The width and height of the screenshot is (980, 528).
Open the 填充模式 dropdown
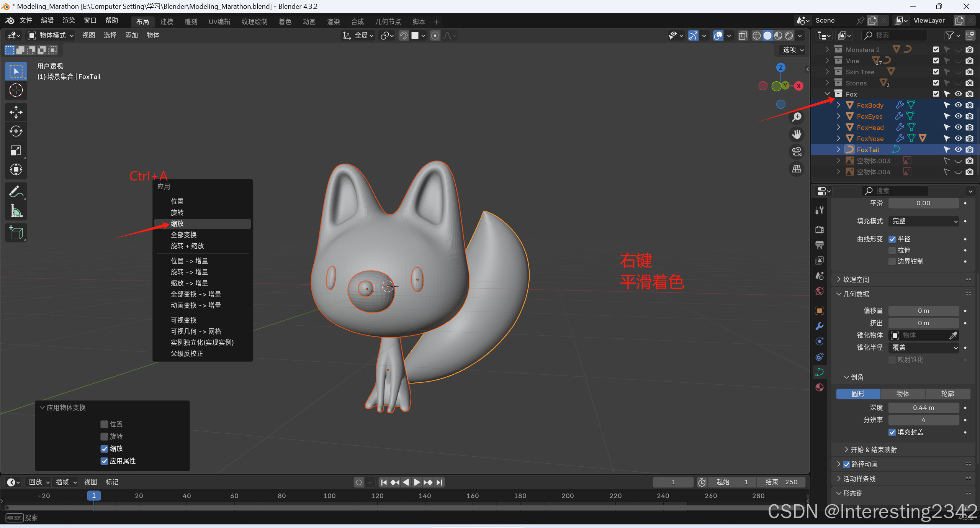pyautogui.click(x=924, y=221)
